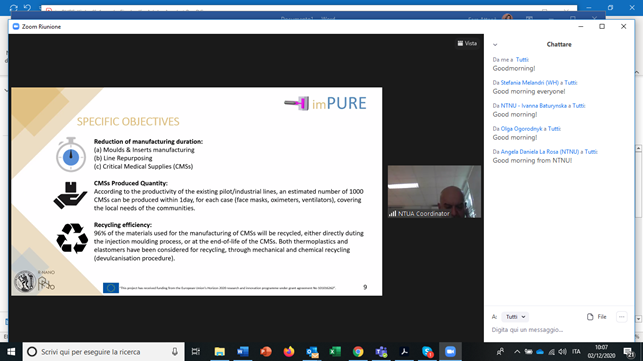Open the Windows notification center icon
The height and width of the screenshot is (361, 643).
tap(629, 352)
